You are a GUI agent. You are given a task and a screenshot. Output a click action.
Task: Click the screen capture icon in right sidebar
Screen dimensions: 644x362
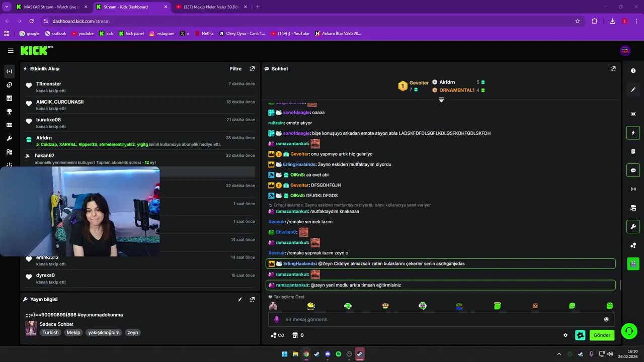coord(633,114)
